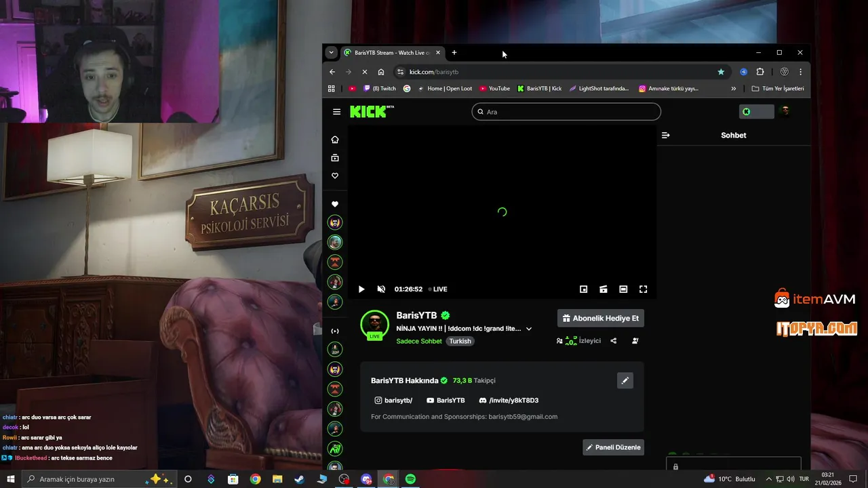Screen dimensions: 868x488
Task: Open the Discord /invite/y8kT8D3 link
Action: click(509, 401)
